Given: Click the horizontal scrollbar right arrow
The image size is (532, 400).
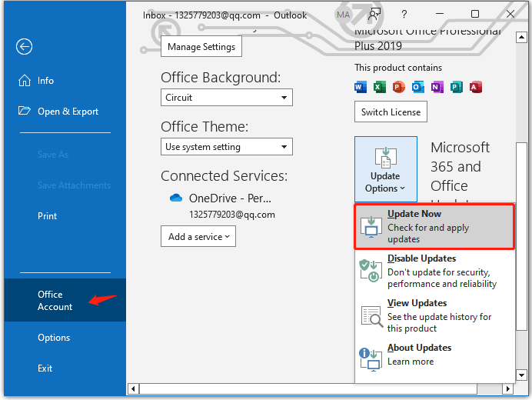Looking at the screenshot, I should tap(507, 388).
